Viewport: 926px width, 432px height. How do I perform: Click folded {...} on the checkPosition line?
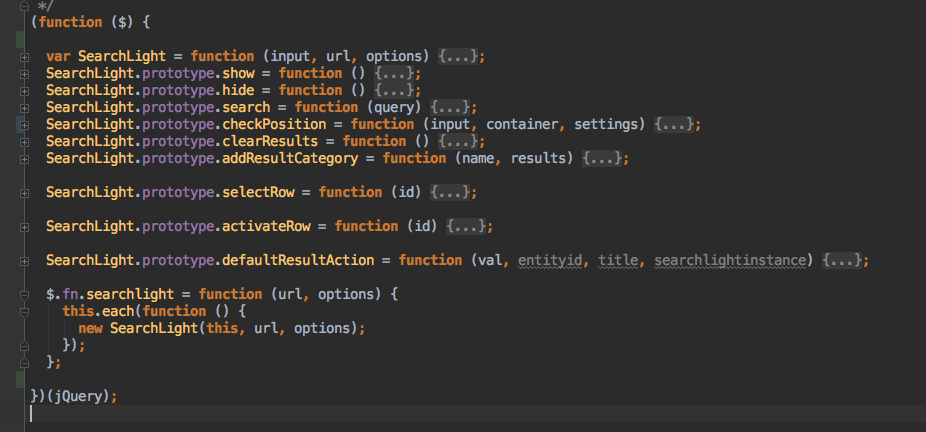point(674,125)
